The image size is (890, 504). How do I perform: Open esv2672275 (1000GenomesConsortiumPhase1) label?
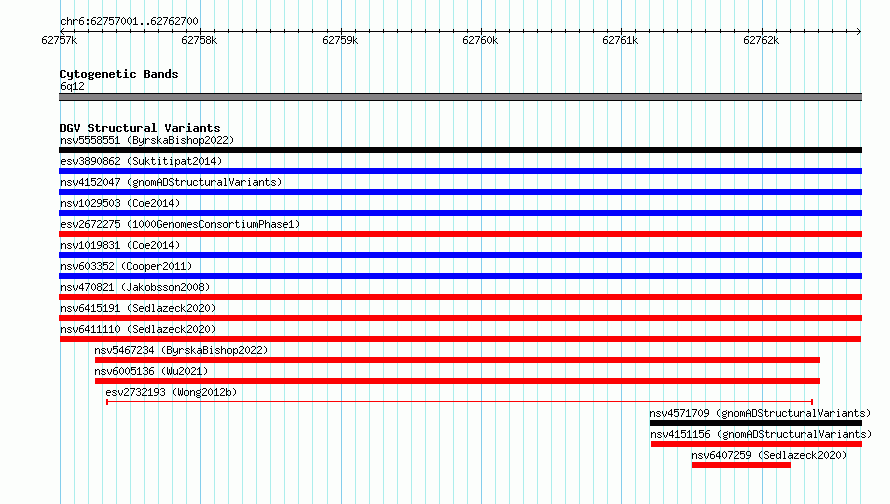(180, 224)
